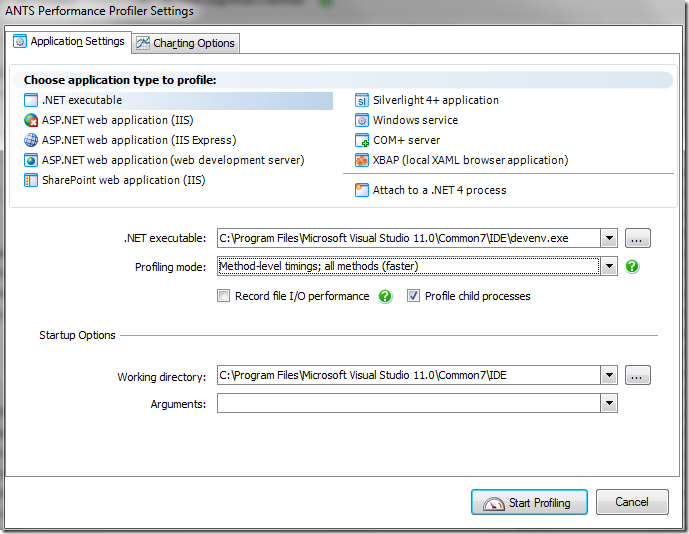This screenshot has width=689, height=534.
Task: Click the Application Settings tab icon
Action: coord(20,42)
